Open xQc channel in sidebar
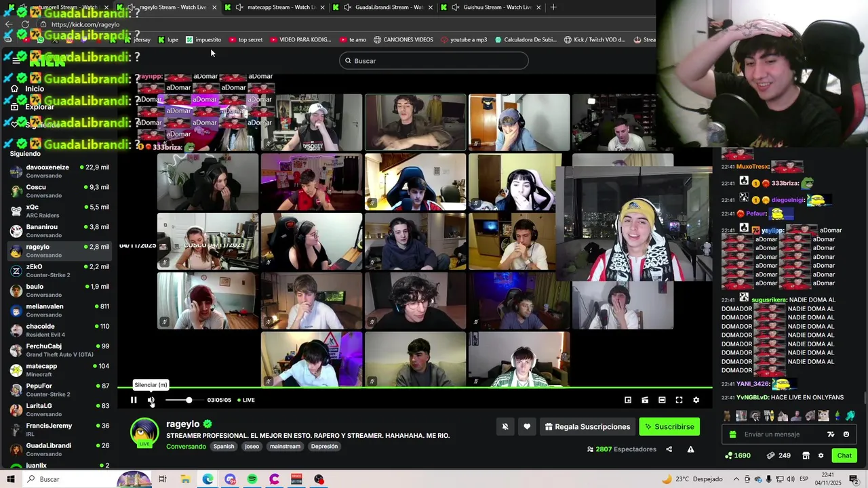The image size is (868, 488). [59, 211]
